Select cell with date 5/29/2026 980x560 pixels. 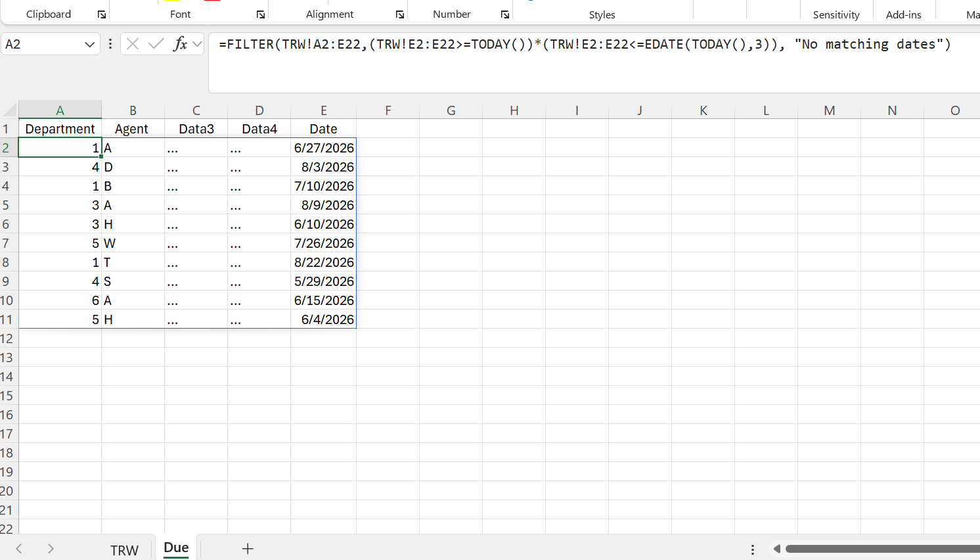(x=324, y=281)
